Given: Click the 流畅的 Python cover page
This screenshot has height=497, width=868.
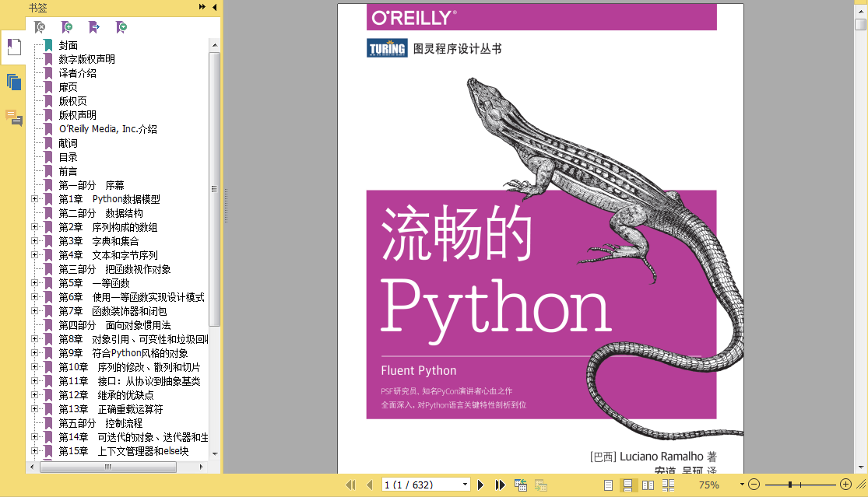Looking at the screenshot, I should (540, 238).
